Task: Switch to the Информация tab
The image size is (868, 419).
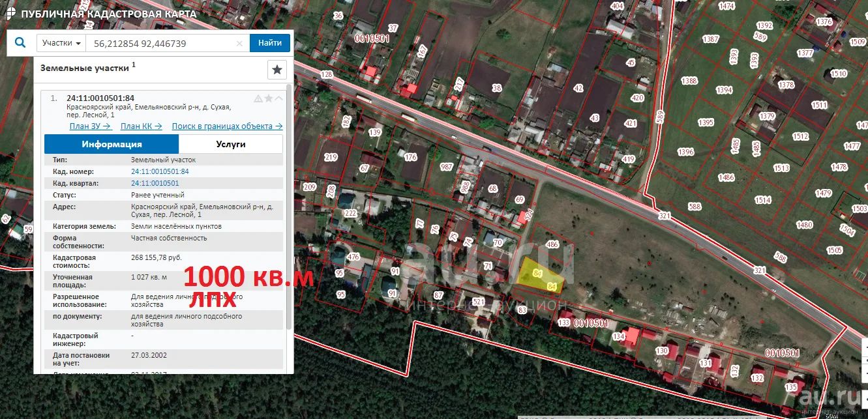Action: 112,144
